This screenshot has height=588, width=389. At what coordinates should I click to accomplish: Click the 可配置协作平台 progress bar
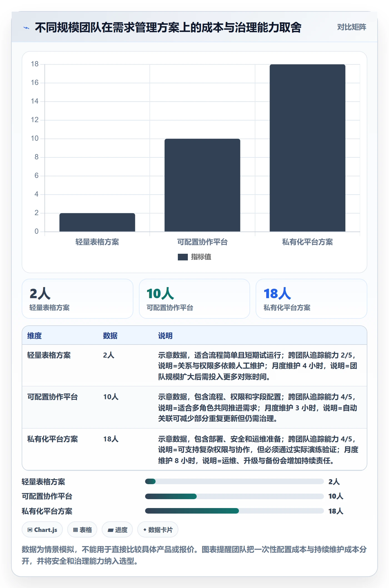(x=234, y=496)
